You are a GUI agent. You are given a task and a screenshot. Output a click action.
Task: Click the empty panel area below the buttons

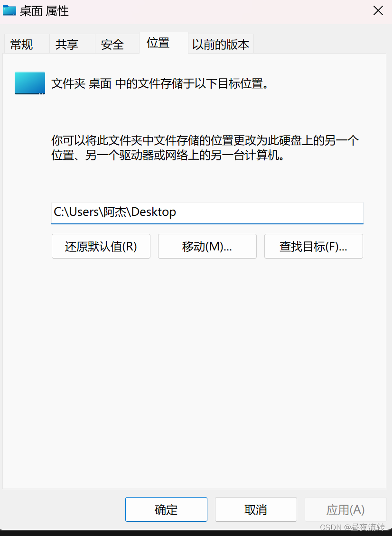[195, 373]
